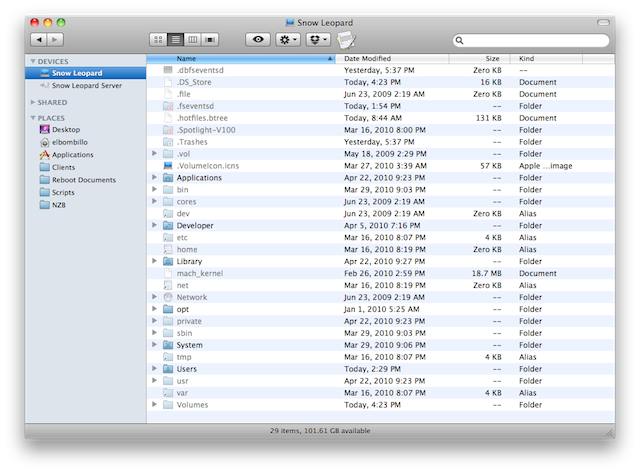Switch to column view
This screenshot has width=640, height=473.
point(193,40)
